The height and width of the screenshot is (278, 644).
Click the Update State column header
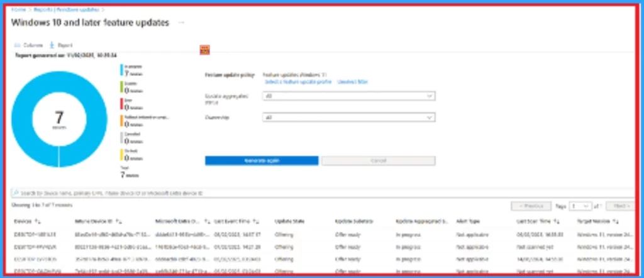(289, 221)
